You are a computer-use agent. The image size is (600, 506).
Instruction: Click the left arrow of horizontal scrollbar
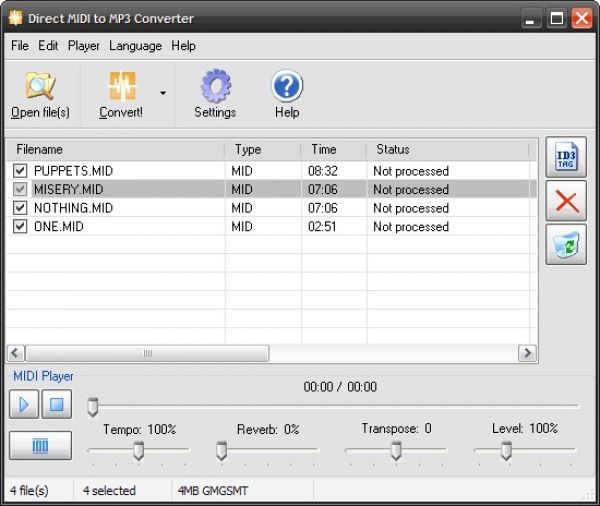click(x=16, y=353)
